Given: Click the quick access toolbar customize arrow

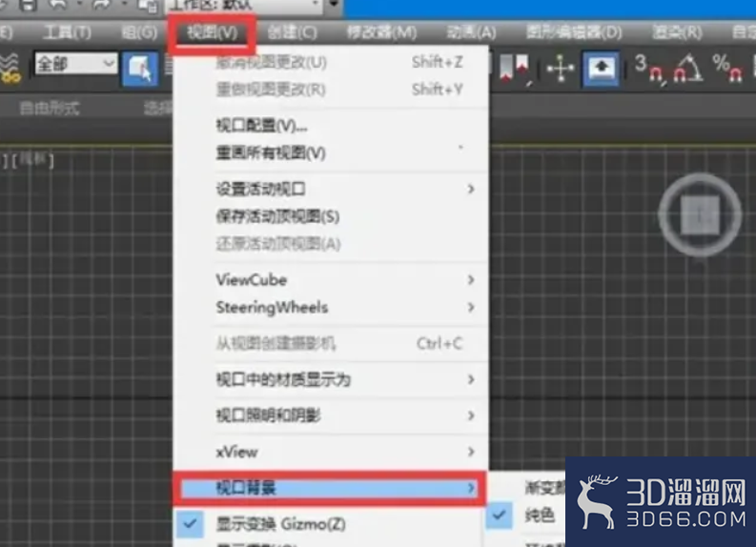Looking at the screenshot, I should pyautogui.click(x=334, y=4).
